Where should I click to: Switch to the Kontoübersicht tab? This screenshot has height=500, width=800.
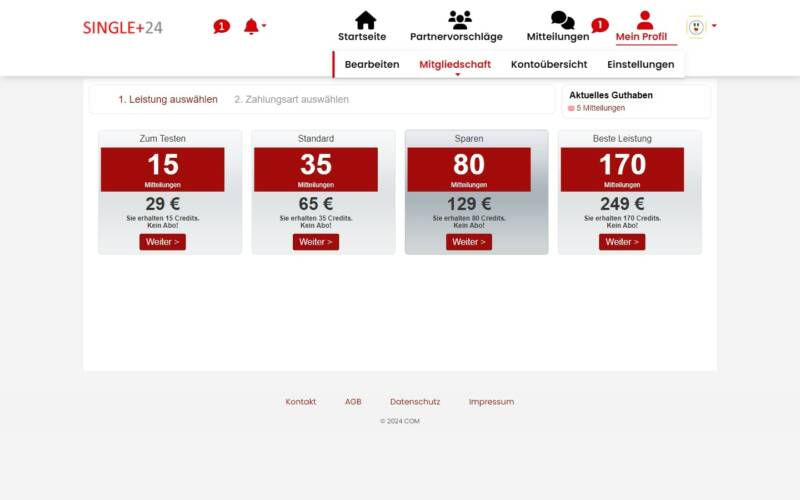pos(549,64)
